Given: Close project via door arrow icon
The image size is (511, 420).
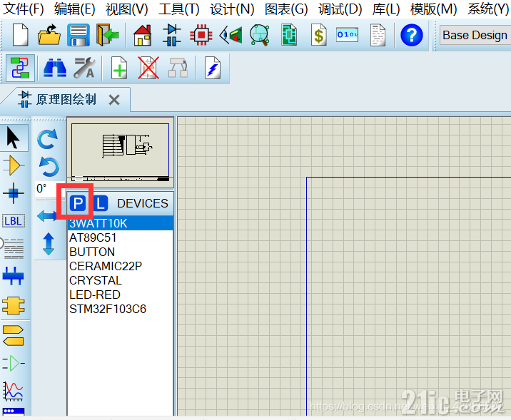Looking at the screenshot, I should [x=108, y=35].
